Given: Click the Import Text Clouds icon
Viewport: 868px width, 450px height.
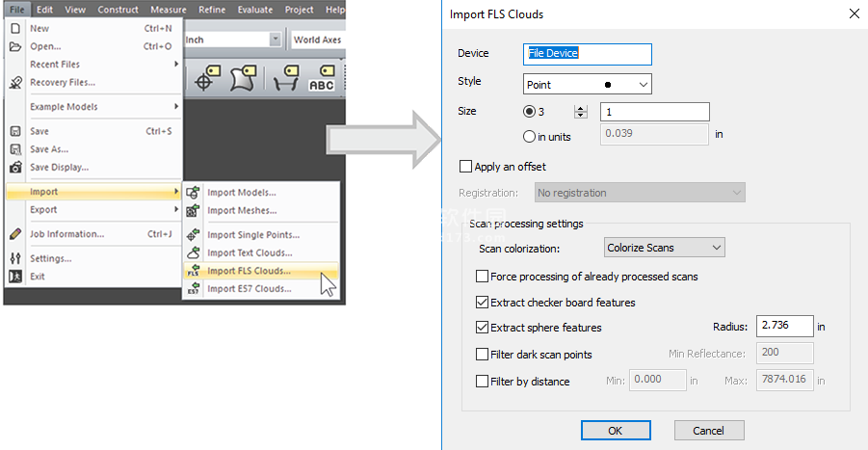Looking at the screenshot, I should pos(193,253).
